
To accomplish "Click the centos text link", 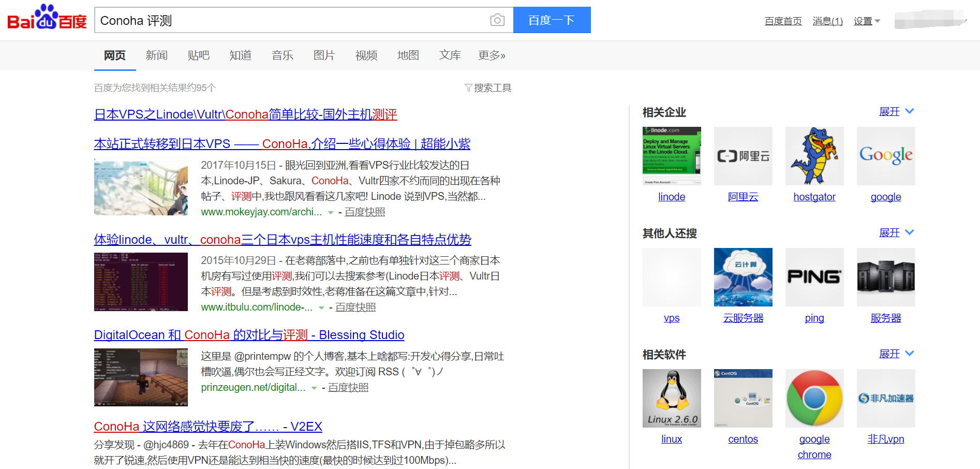I will coord(743,439).
